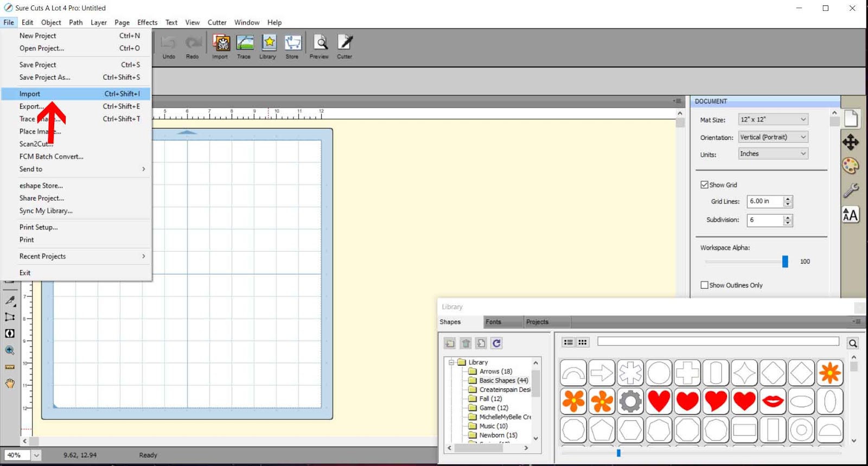Choose Print Setup menu entry

76,227
